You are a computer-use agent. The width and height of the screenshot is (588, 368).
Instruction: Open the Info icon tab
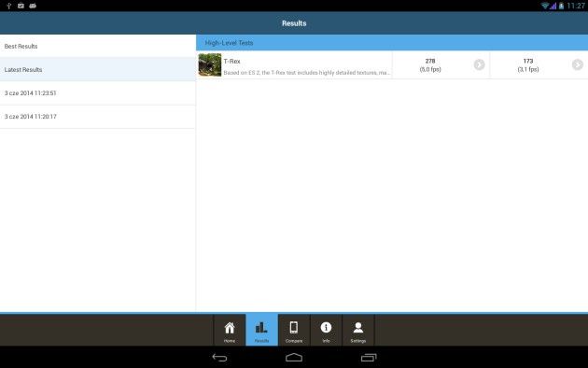(x=326, y=328)
